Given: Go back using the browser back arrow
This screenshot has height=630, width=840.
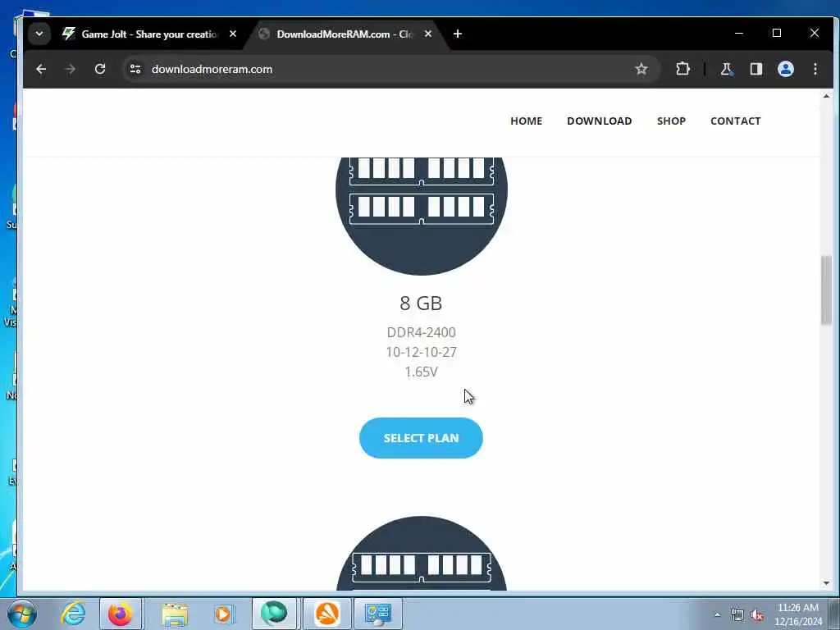Looking at the screenshot, I should point(41,69).
